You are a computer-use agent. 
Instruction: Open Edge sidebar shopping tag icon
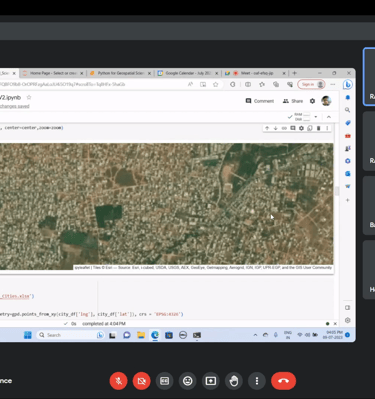pyautogui.click(x=348, y=123)
